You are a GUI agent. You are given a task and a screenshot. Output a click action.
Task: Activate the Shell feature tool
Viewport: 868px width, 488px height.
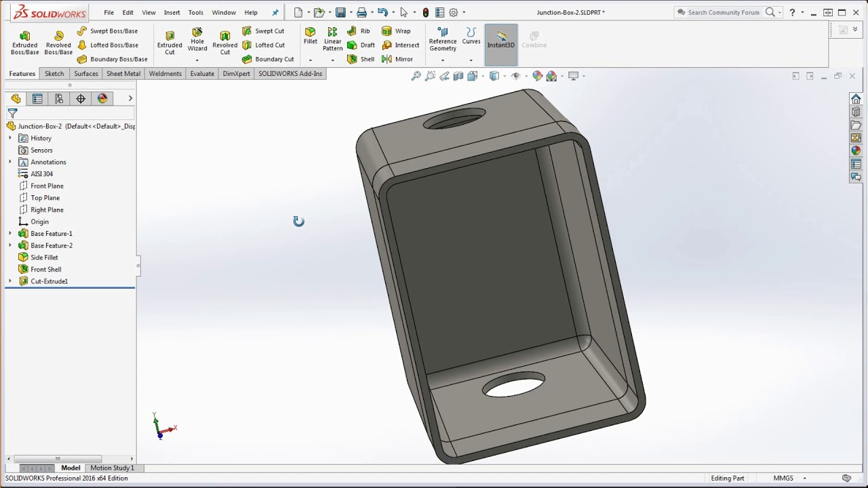[x=361, y=59]
